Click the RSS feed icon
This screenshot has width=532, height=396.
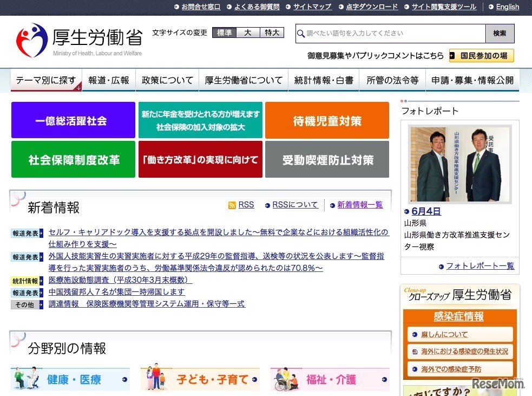click(233, 204)
